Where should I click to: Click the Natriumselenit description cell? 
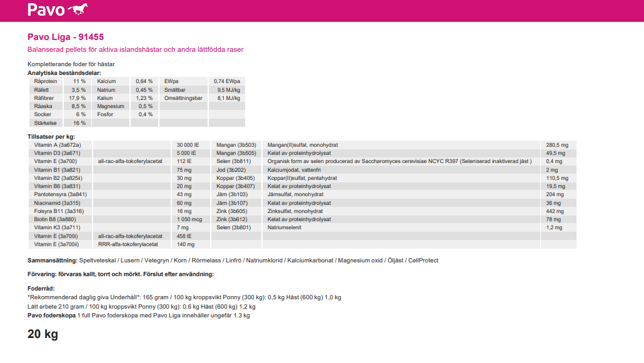coord(285,227)
